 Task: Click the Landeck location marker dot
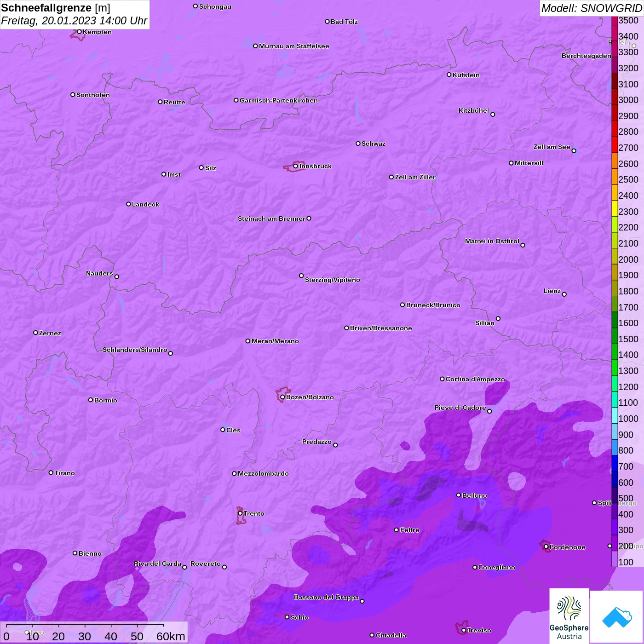click(128, 204)
